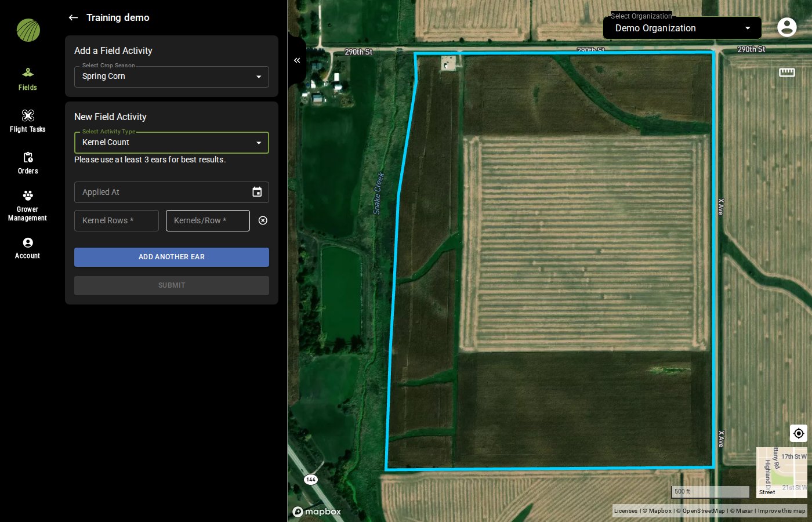
Task: Open the user profile avatar menu
Action: [x=787, y=27]
